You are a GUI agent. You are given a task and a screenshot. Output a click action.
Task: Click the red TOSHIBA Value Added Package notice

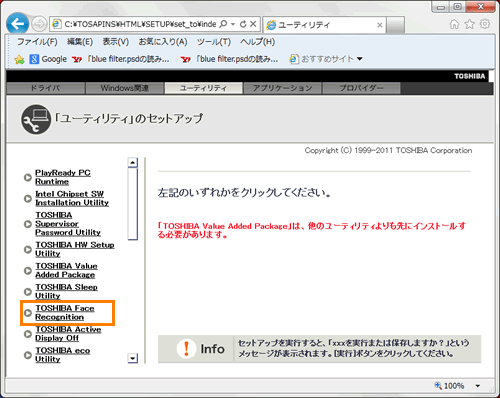tap(312, 230)
